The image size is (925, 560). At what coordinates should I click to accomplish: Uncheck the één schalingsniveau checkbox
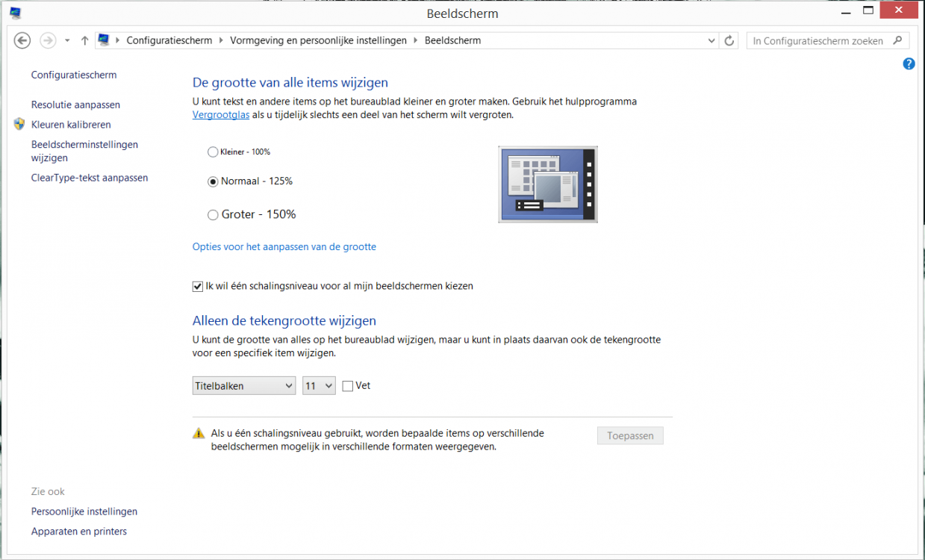[x=198, y=286]
